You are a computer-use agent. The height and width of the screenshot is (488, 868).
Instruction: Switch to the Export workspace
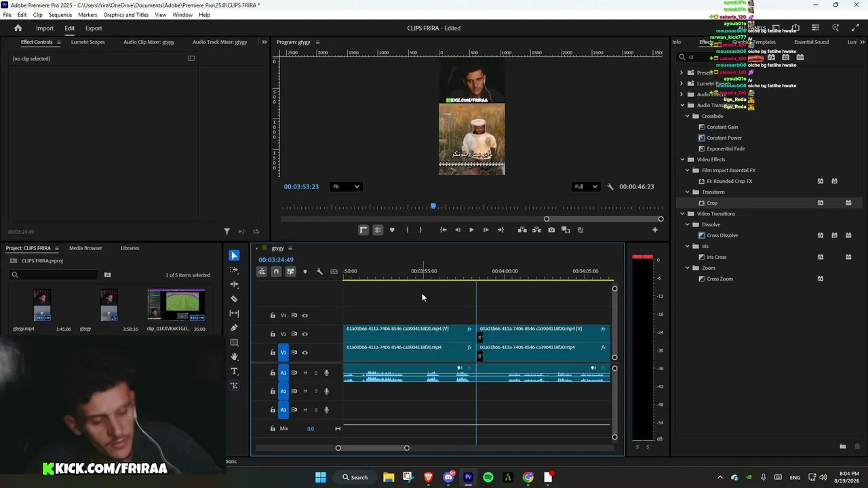pos(94,28)
